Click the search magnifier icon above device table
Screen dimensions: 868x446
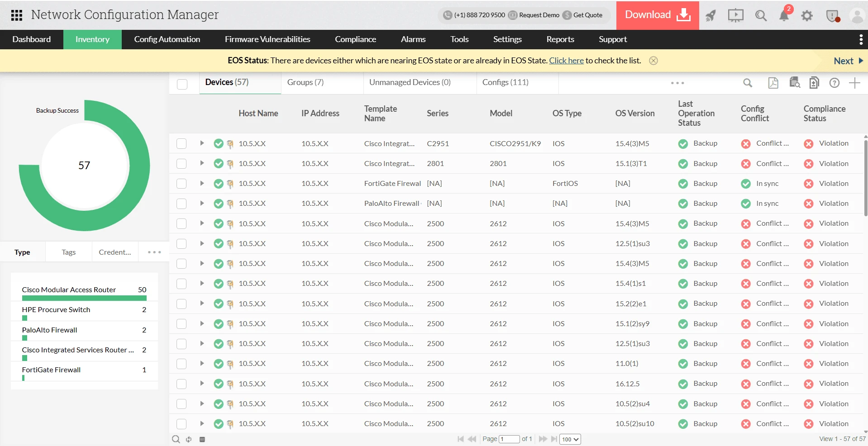pyautogui.click(x=748, y=83)
